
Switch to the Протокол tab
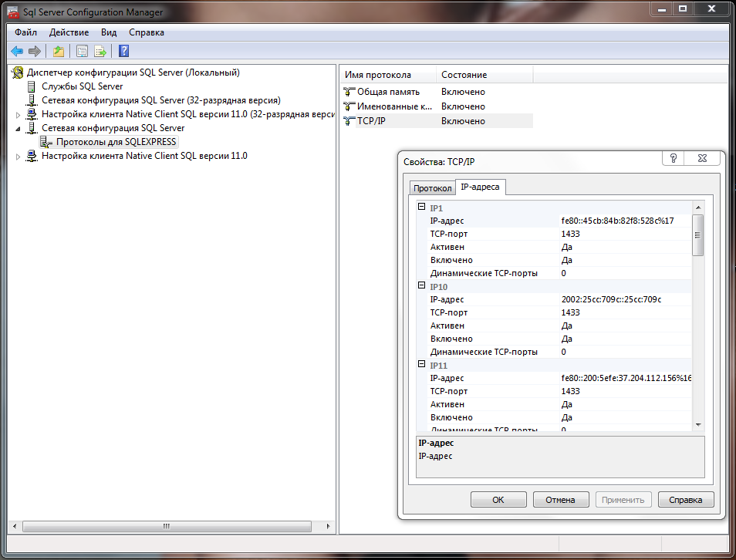pyautogui.click(x=432, y=188)
